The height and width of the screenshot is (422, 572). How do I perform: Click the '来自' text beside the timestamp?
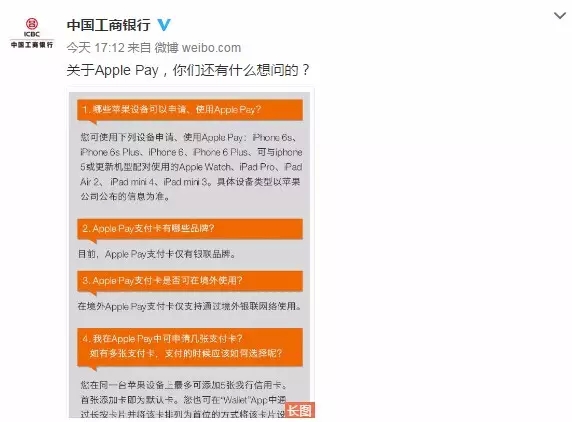pos(139,48)
